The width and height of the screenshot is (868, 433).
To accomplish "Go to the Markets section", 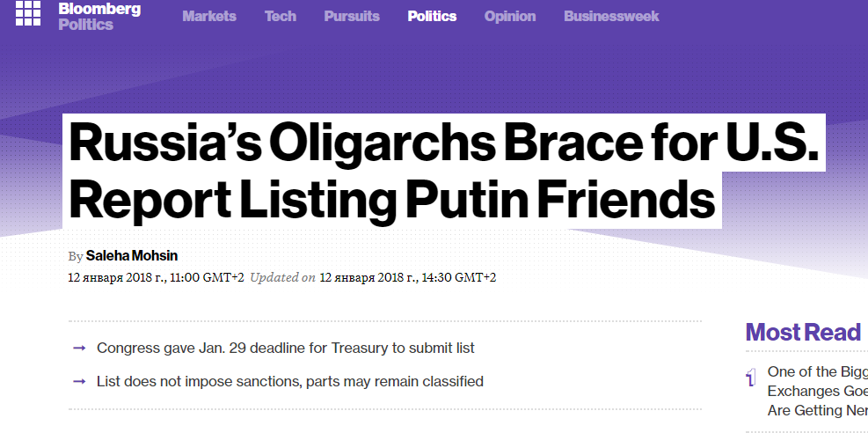I will click(x=209, y=16).
